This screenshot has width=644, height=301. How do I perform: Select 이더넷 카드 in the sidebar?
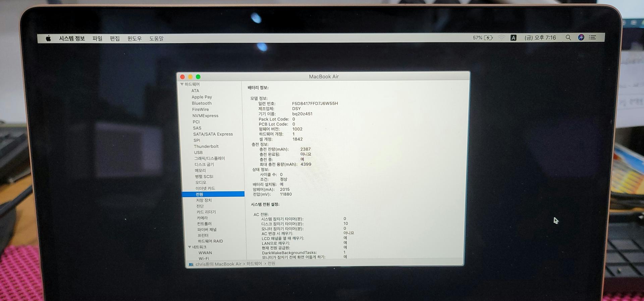coord(205,188)
